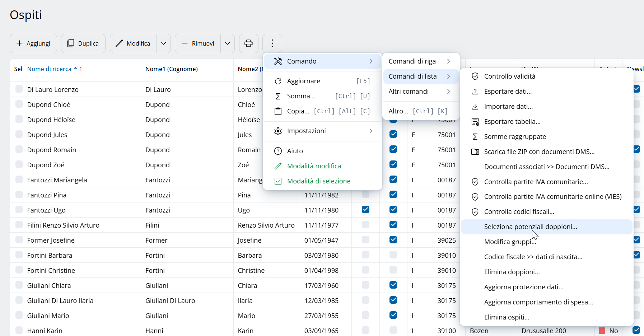The image size is (644, 336).
Task: Click the Aggiungi button label
Action: tap(38, 43)
